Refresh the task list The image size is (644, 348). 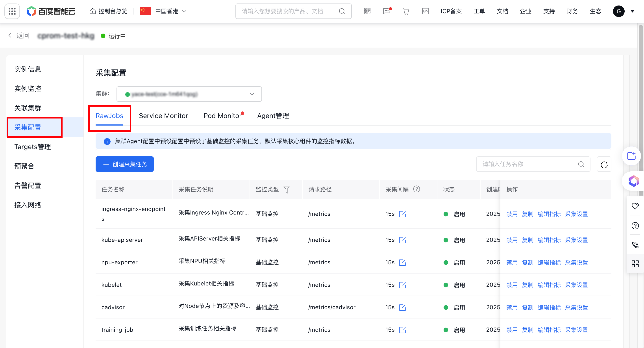(x=604, y=164)
